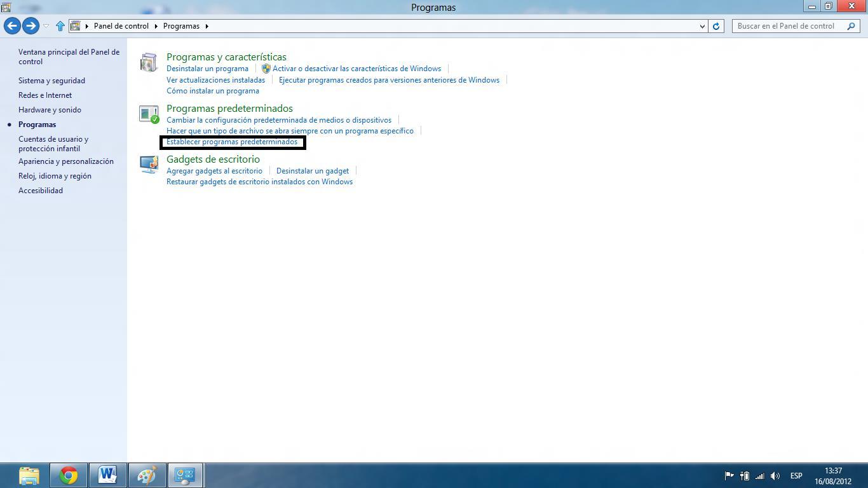Open the recent pages dropdown arrow

tap(46, 26)
